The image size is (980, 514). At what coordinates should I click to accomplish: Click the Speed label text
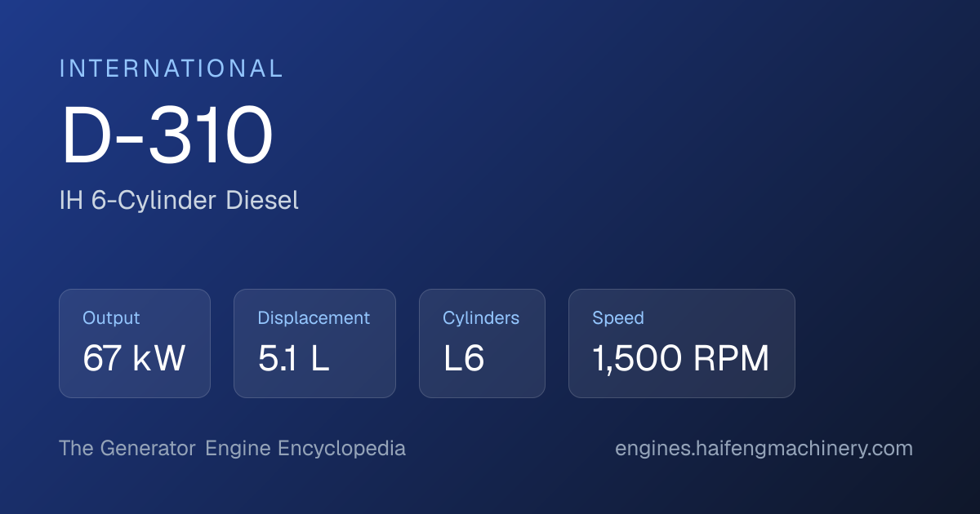(x=618, y=318)
